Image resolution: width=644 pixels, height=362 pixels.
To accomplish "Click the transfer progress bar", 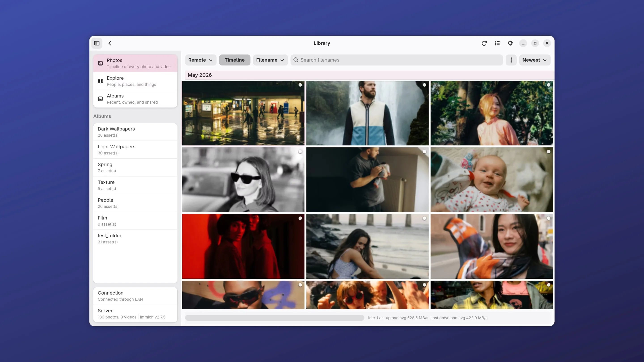I will [x=275, y=318].
